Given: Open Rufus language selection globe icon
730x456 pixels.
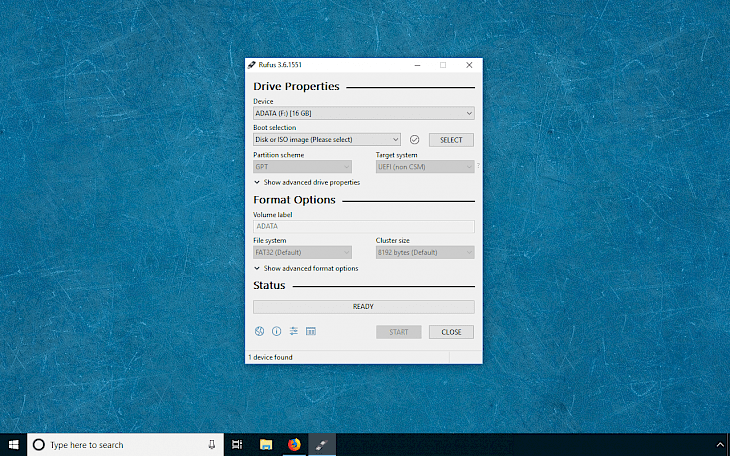Looking at the screenshot, I should (x=259, y=331).
